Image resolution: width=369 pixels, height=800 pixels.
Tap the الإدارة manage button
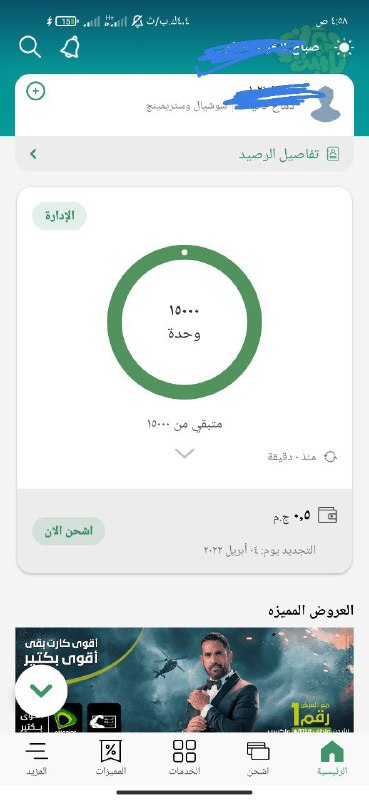(59, 216)
